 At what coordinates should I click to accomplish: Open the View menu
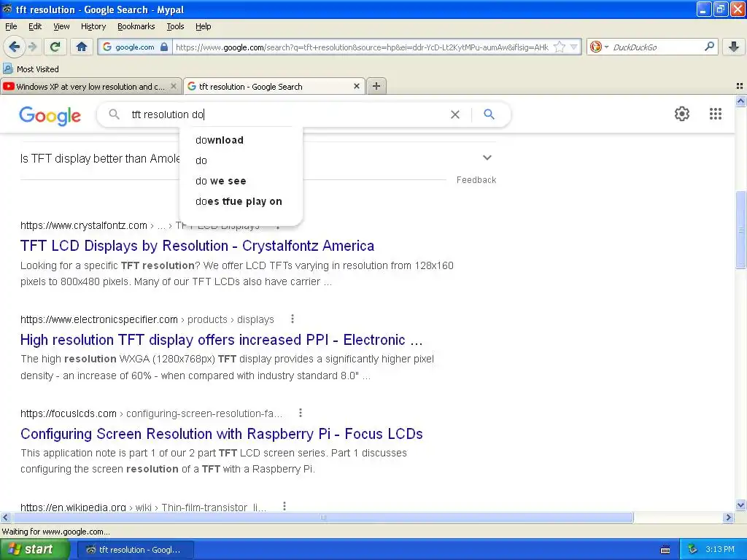[x=61, y=26]
